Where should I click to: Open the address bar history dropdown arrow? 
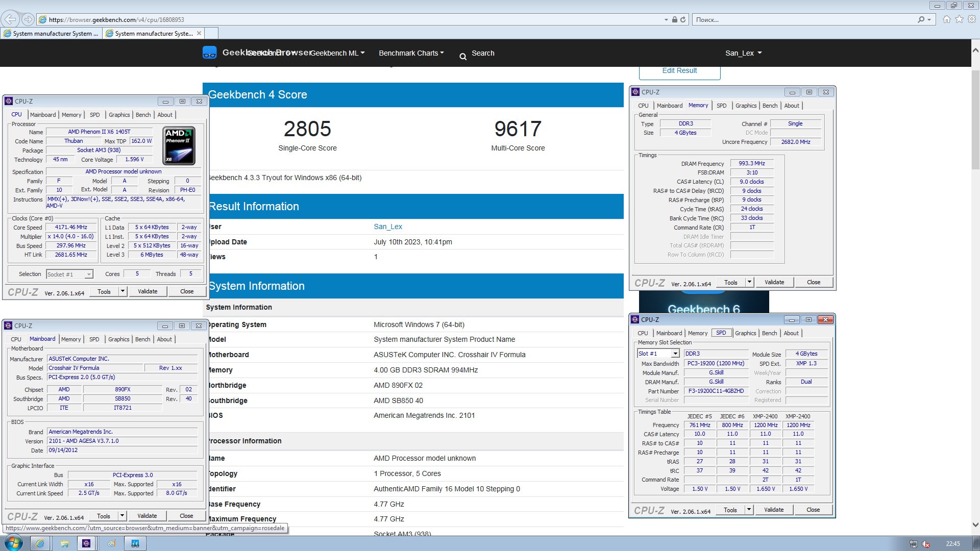coord(666,19)
